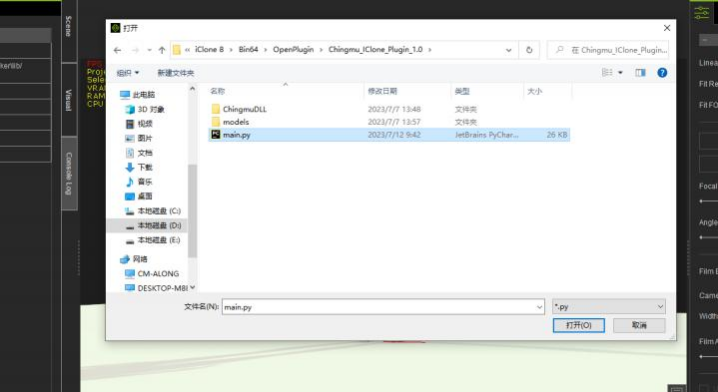Expand the address path history dropdown
Screen dimensions: 718x392
tap(508, 50)
